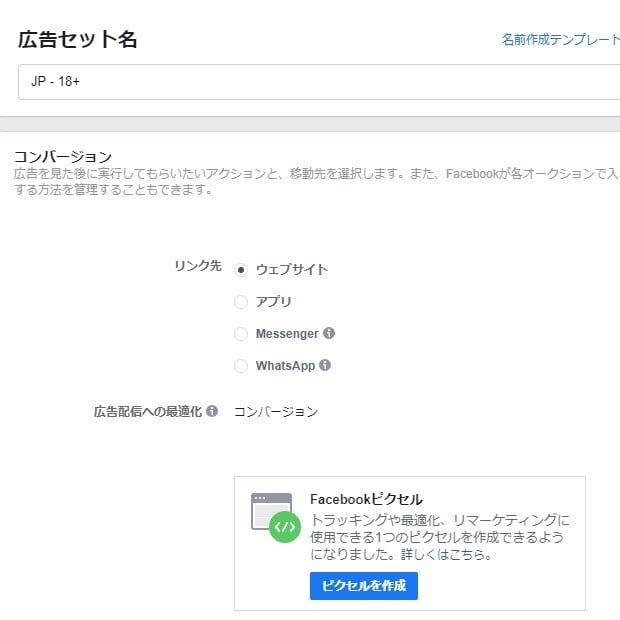Open the 名前作成テンプレート link
The width and height of the screenshot is (620, 620).
pyautogui.click(x=561, y=40)
